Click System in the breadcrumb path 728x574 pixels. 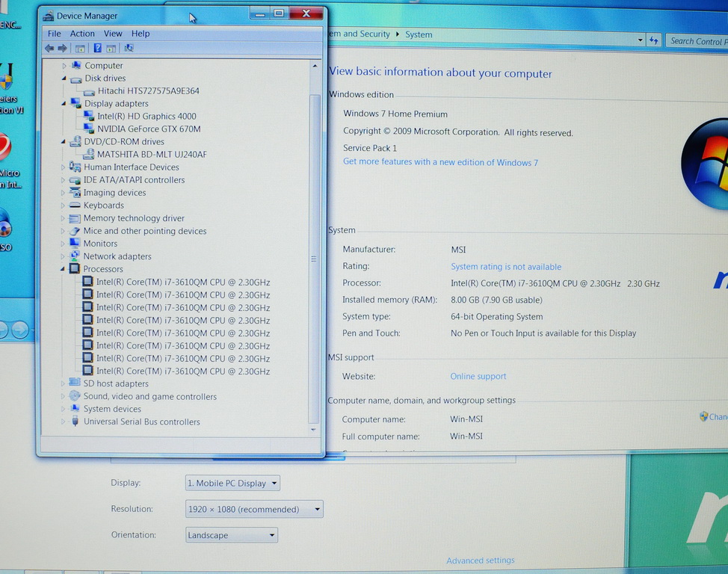(x=419, y=34)
